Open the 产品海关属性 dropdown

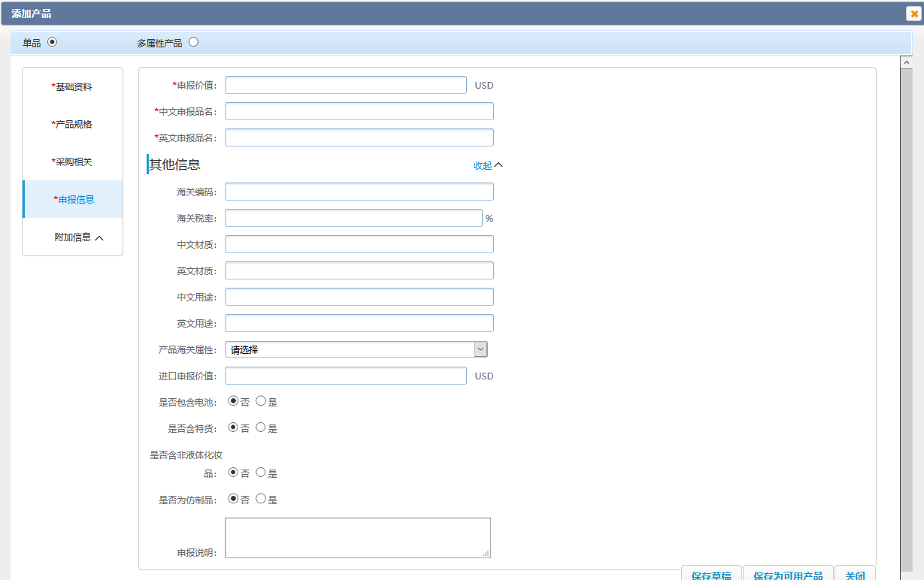click(x=356, y=349)
